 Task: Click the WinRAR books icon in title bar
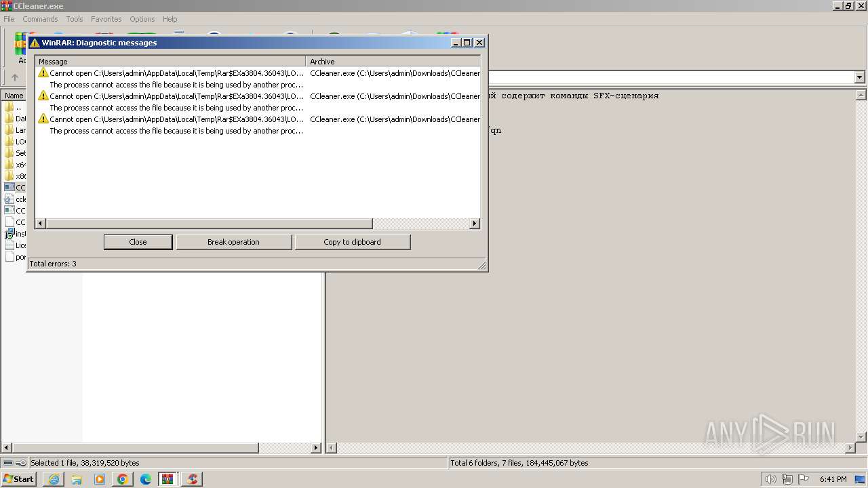[7, 6]
